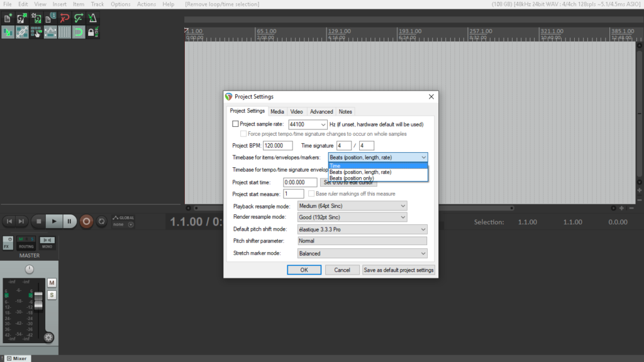Toggle the metronome icon
This screenshot has width=644, height=362.
[93, 18]
